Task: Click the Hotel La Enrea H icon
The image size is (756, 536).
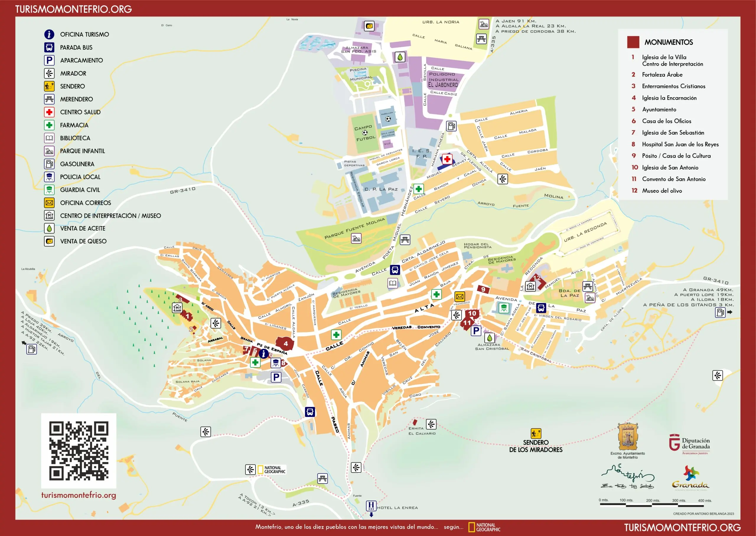Action: [x=371, y=505]
